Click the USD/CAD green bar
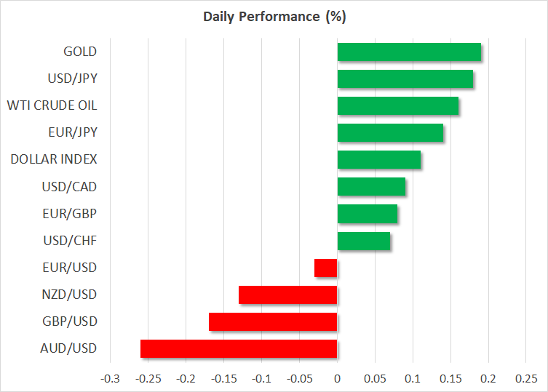Screen dimensions: 548x392 point(371,187)
